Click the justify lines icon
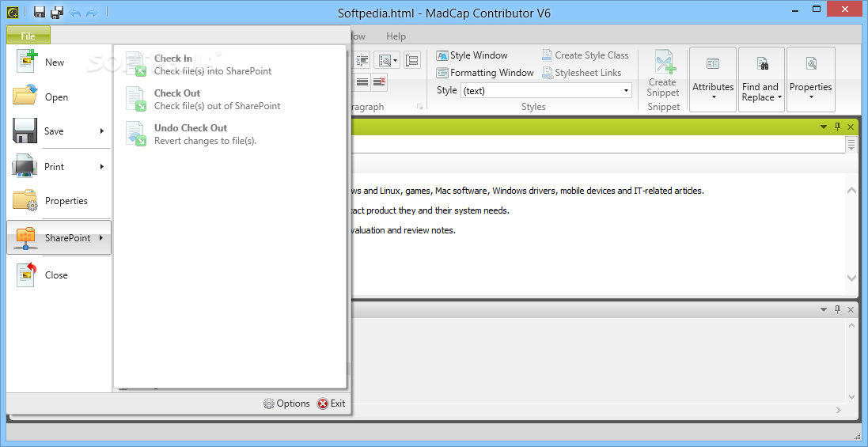The width and height of the screenshot is (868, 447). point(362,81)
